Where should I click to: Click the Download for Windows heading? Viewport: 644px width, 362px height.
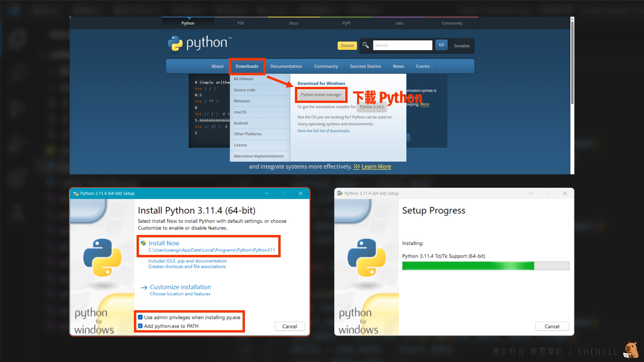(321, 84)
